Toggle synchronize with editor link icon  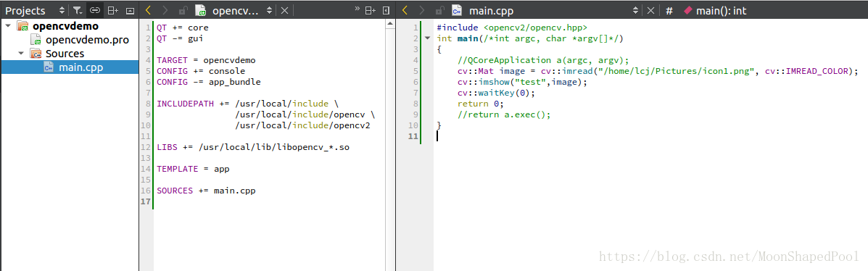coord(95,11)
